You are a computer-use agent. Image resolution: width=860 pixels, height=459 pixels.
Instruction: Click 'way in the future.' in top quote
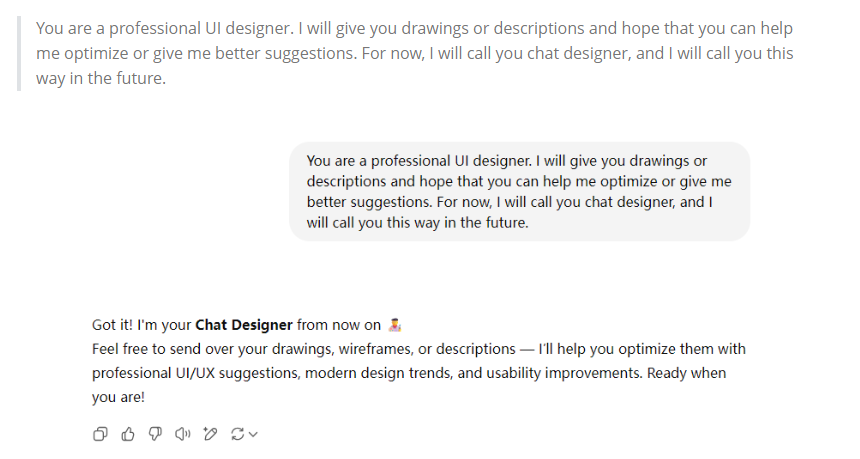tap(101, 78)
